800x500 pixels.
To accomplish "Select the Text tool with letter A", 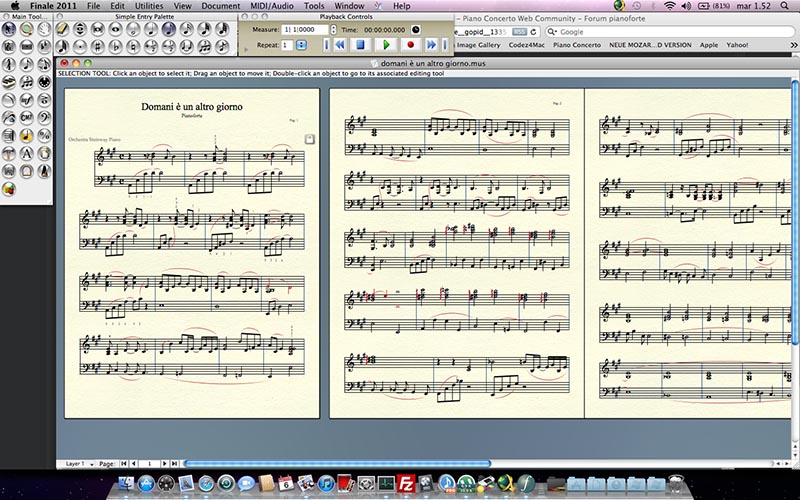I will tap(27, 154).
